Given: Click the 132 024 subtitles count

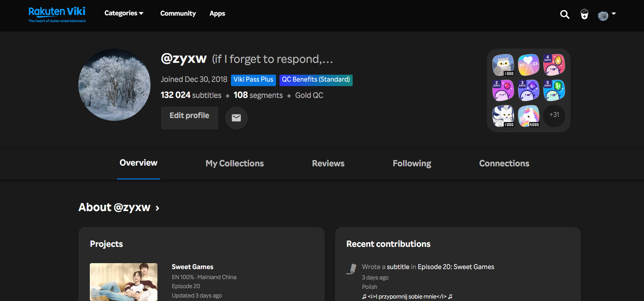Looking at the screenshot, I should tap(191, 95).
